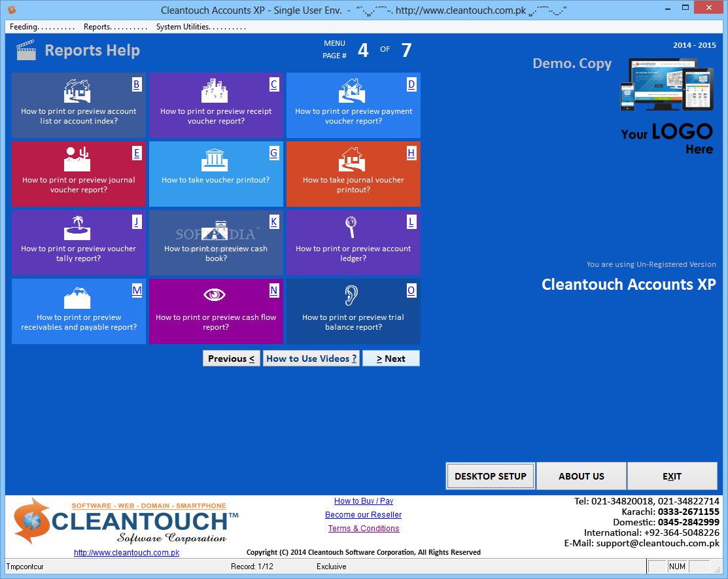
Task: Click the houses icon on account list tile
Action: [77, 90]
